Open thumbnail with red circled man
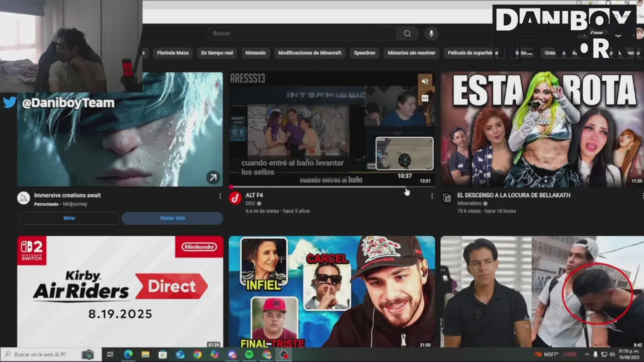644x362 pixels. tap(542, 292)
